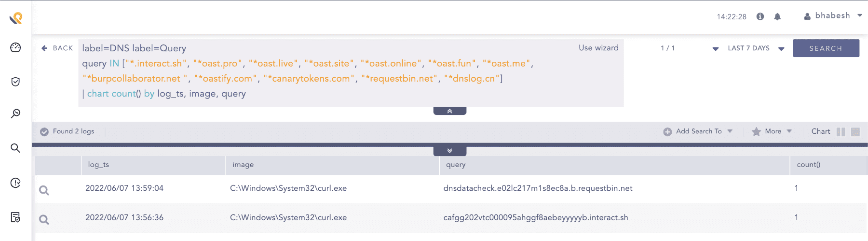Open the More options menu
Screen dimensions: 868x241
[772, 131]
